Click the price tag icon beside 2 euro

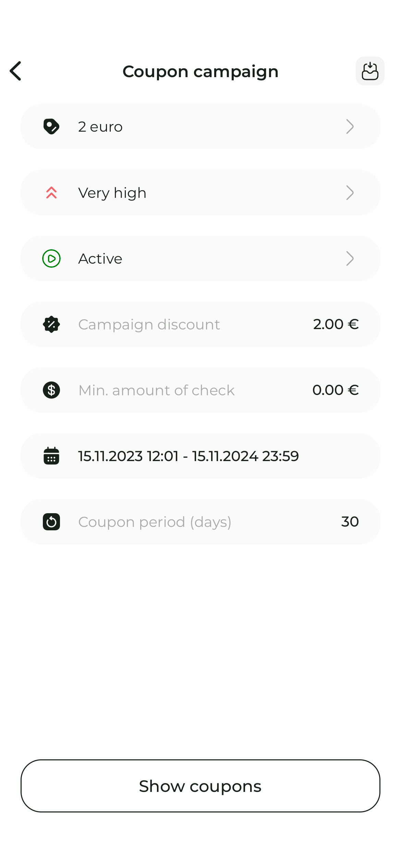51,126
